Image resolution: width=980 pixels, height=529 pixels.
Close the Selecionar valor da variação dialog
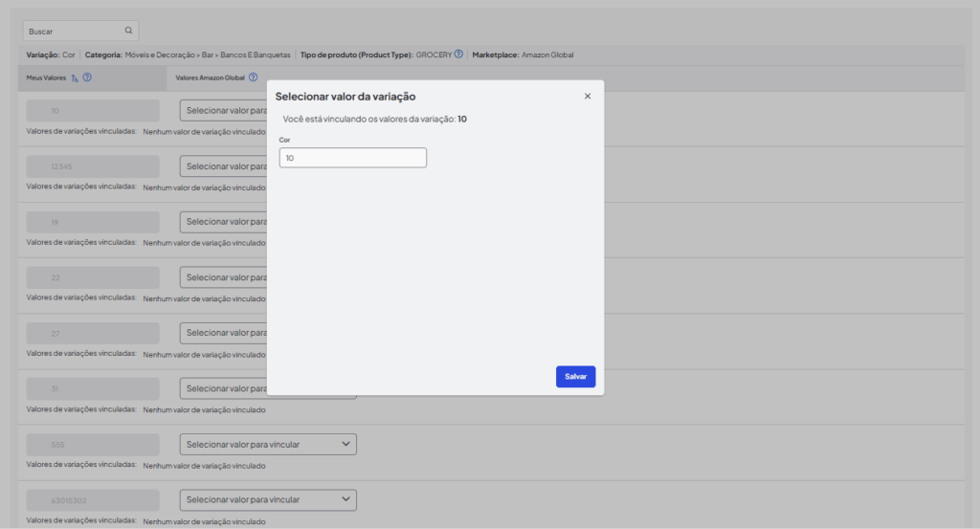588,96
